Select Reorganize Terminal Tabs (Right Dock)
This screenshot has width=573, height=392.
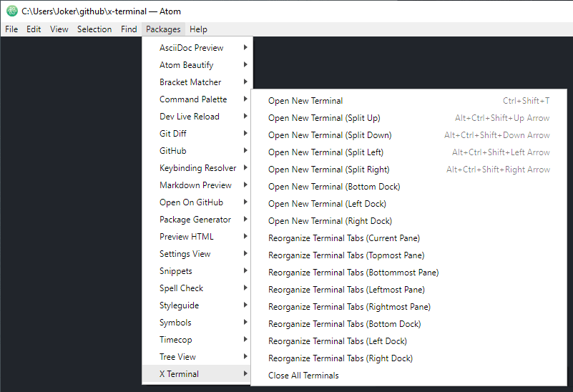click(x=409, y=358)
